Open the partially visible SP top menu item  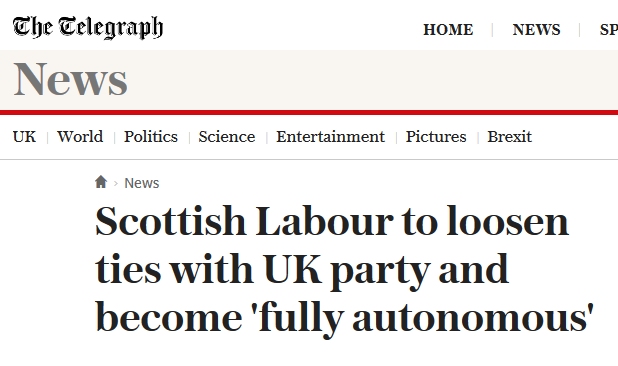pos(609,30)
